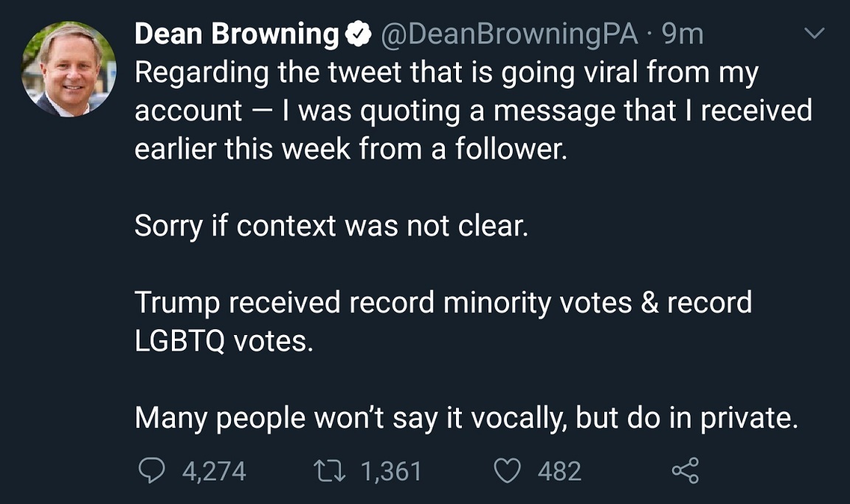Click the "Many people won't say it vocally" line

[466, 418]
